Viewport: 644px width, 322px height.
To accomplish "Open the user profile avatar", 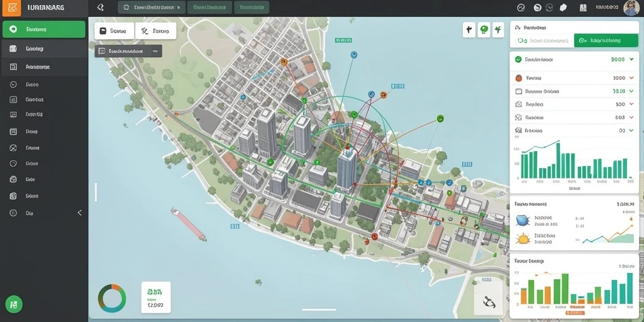I will [x=631, y=8].
